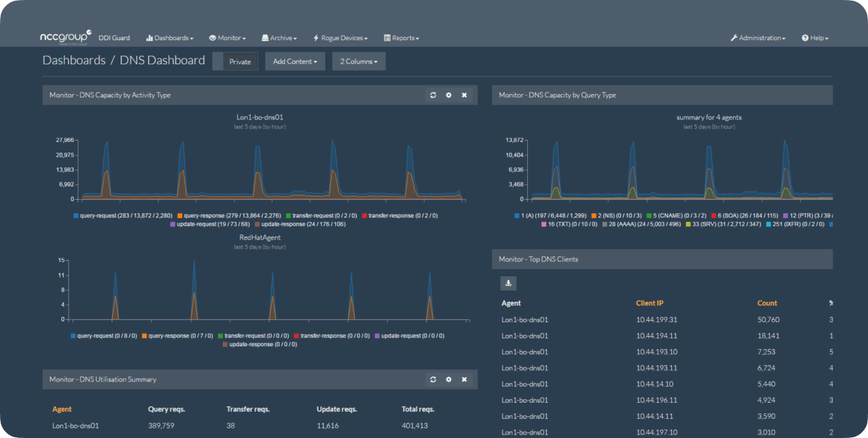Open the Administration dropdown menu
Viewport: 868px width, 438px height.
758,38
